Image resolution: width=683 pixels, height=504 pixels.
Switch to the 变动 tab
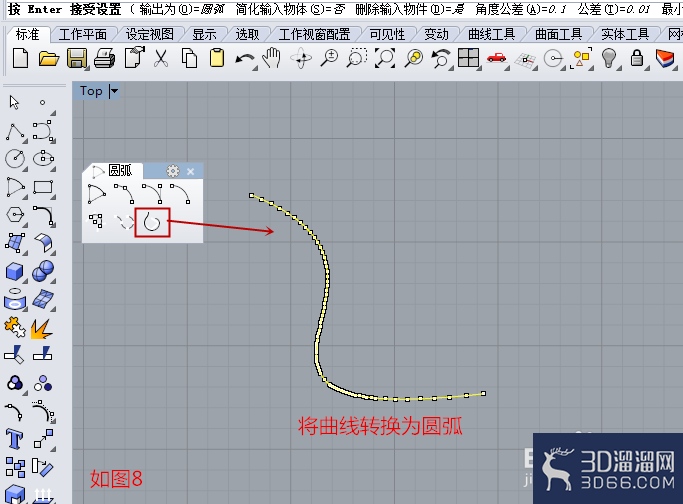(436, 34)
